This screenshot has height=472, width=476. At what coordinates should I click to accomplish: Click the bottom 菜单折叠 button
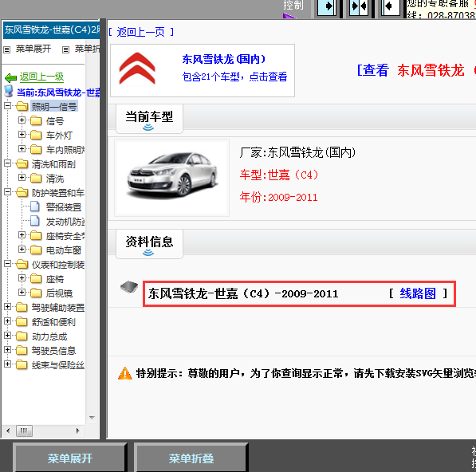[191, 458]
